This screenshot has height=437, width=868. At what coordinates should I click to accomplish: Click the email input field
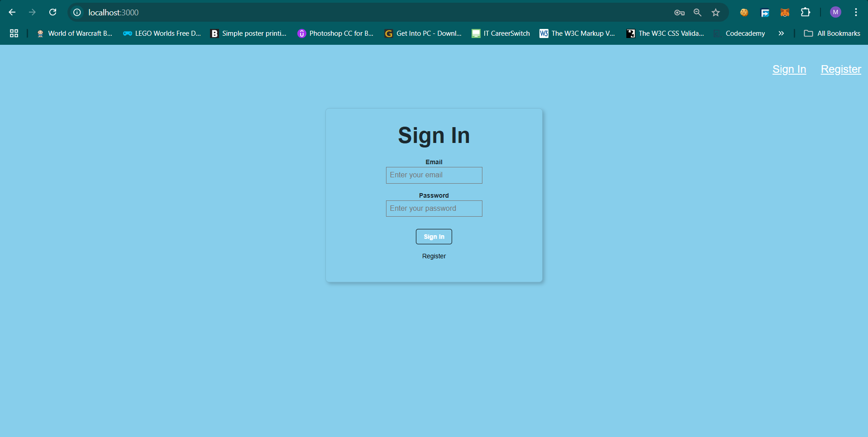coord(434,175)
